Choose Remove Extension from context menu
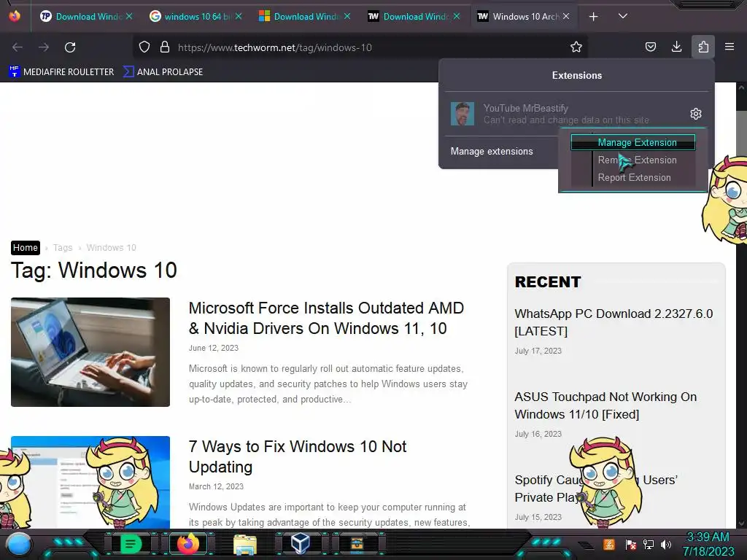The width and height of the screenshot is (747, 560). coord(637,160)
